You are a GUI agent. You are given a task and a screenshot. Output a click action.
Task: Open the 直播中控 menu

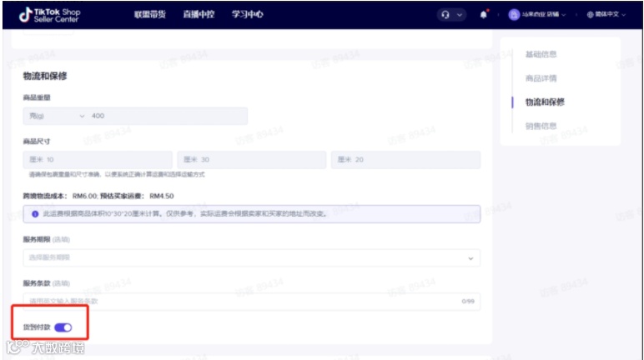[x=199, y=14]
